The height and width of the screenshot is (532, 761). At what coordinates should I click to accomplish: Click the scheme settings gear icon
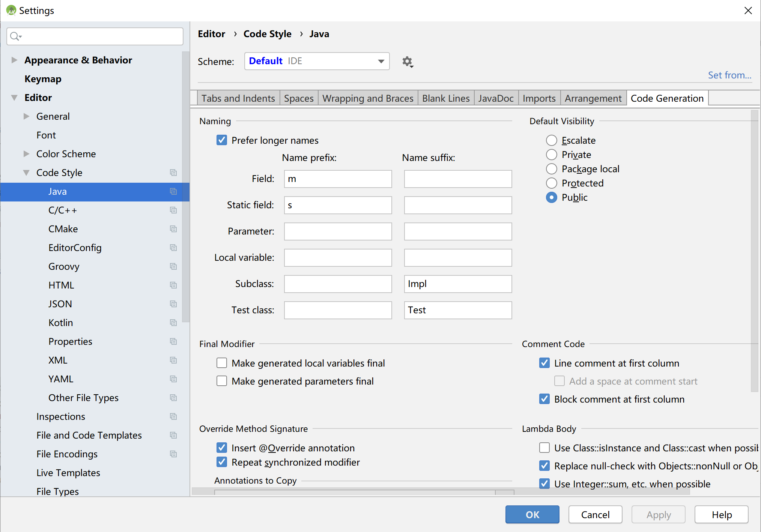[x=408, y=62]
